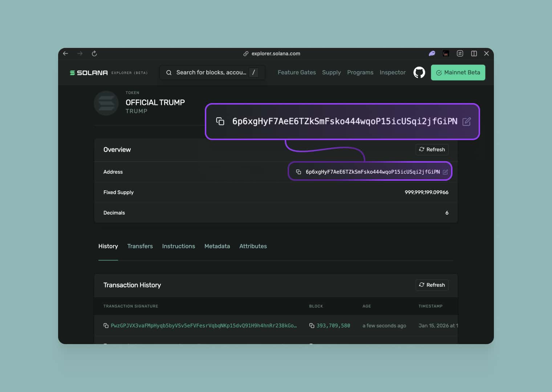Switch to the Transfers tab

[140, 246]
